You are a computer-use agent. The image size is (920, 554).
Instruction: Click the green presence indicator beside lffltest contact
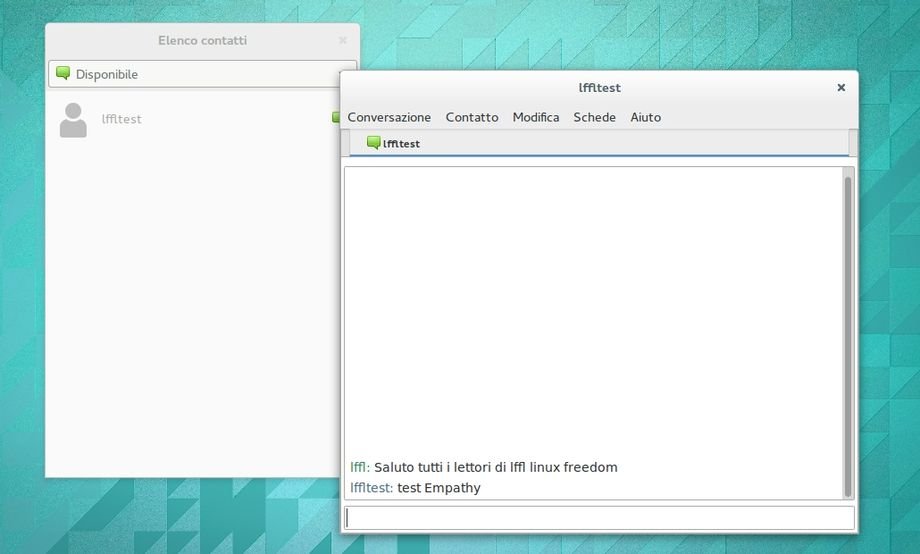[336, 118]
